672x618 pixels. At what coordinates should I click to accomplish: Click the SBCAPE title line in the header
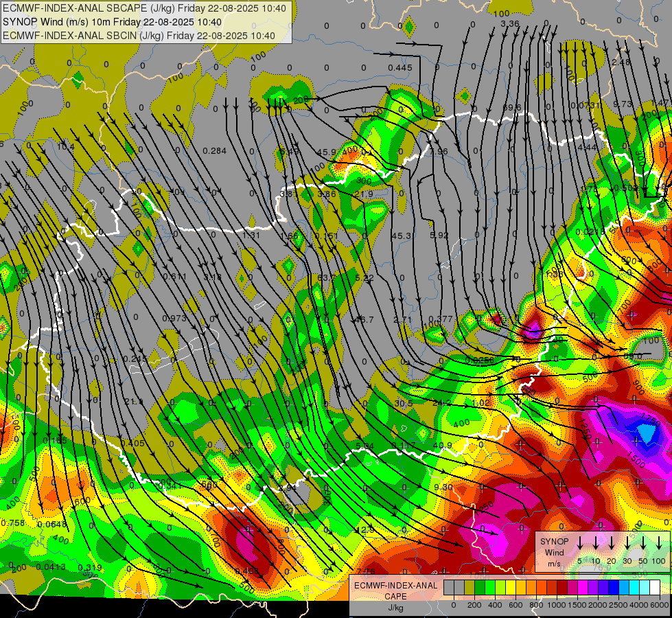tap(144, 8)
